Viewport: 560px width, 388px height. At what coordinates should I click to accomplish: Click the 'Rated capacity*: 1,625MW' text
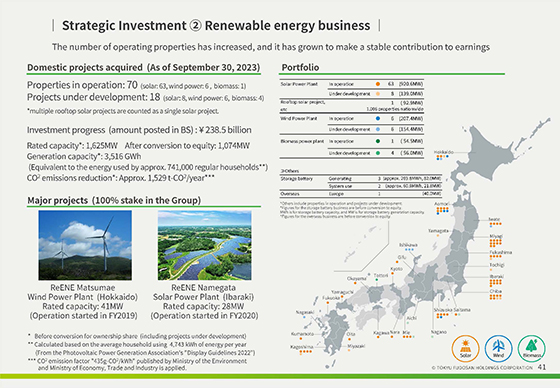[x=72, y=146]
